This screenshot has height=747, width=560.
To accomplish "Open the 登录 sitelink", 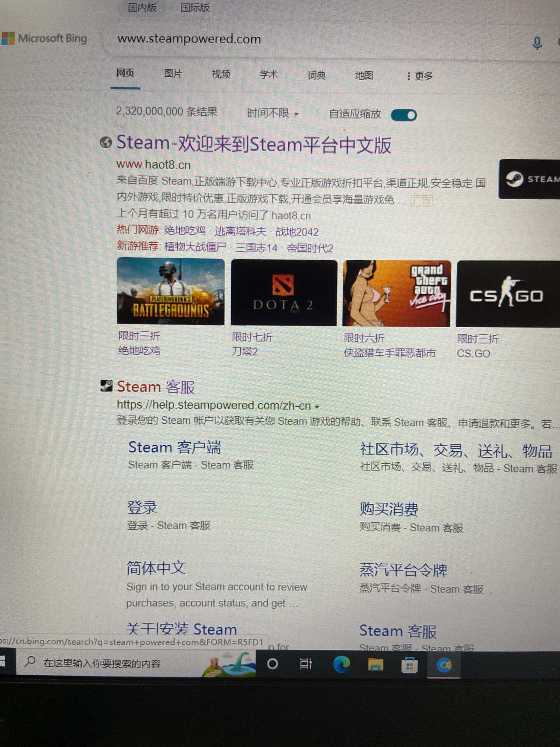I will 142,507.
